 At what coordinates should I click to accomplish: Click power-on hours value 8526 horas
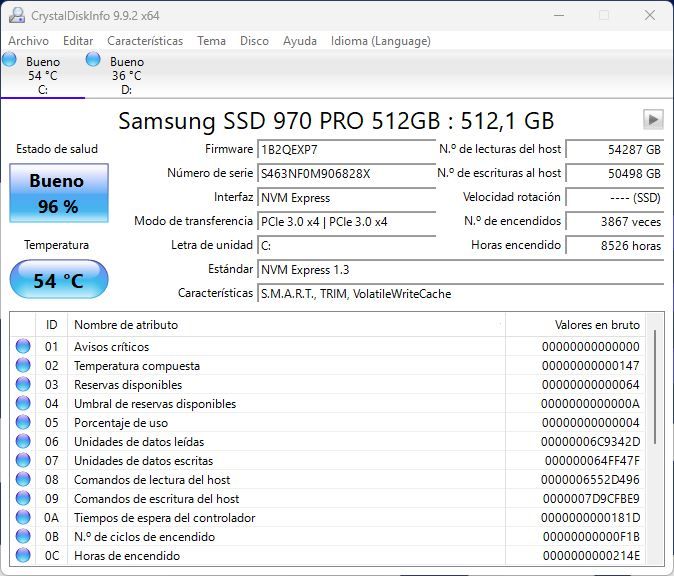click(615, 246)
